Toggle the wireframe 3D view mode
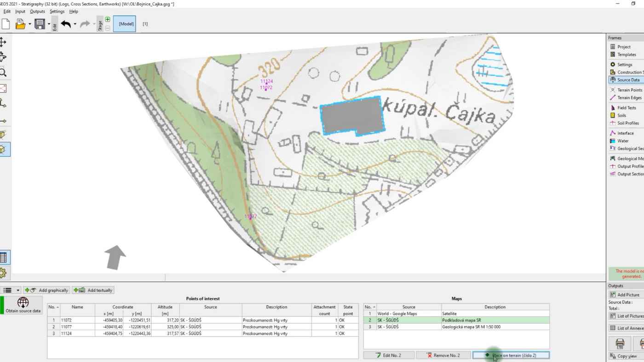The width and height of the screenshot is (644, 362). 3,135
